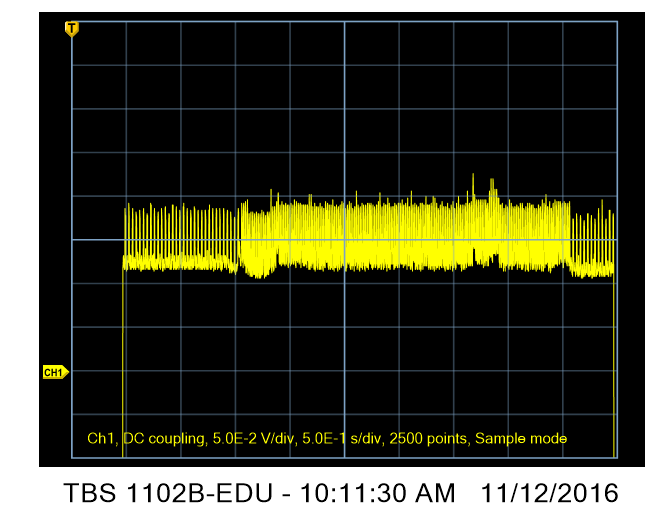Click the channel settings text 'Ch1, DC coupling'
Screen dimensions: 666x519
145,438
